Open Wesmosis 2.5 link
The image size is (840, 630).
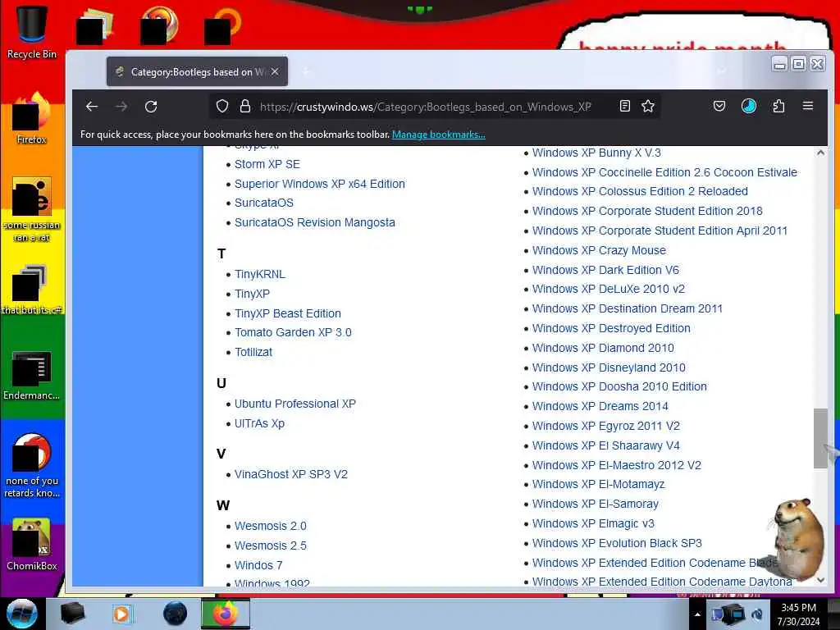click(271, 546)
